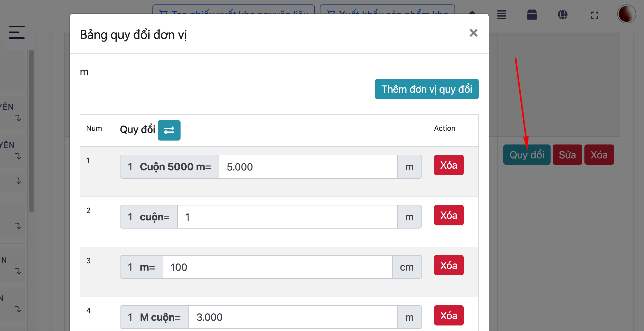Delete the Cuộn 5000 m conversion row

[x=449, y=165]
